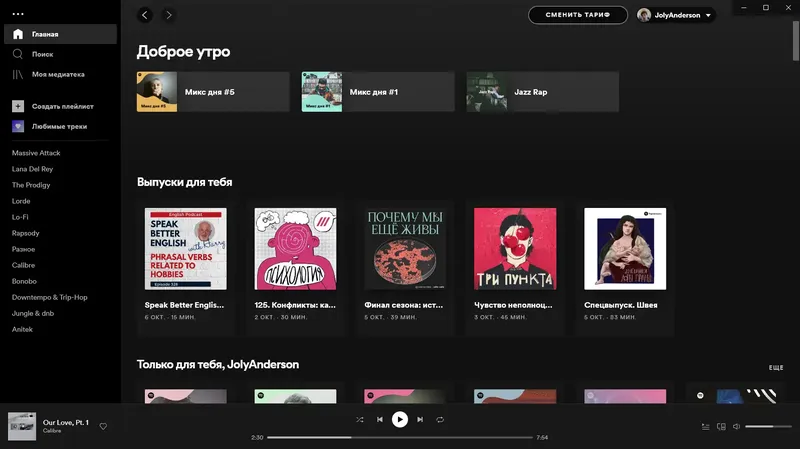Mute the volume with speaker icon
The height and width of the screenshot is (449, 800).
tap(736, 427)
